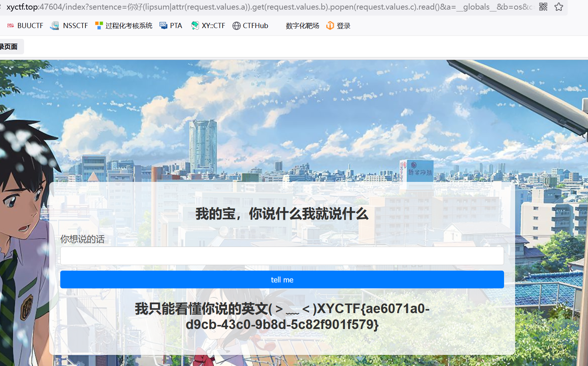This screenshot has width=588, height=366.
Task: Click the 我的宝，你说什么我就说什么 heading
Action: 282,214
